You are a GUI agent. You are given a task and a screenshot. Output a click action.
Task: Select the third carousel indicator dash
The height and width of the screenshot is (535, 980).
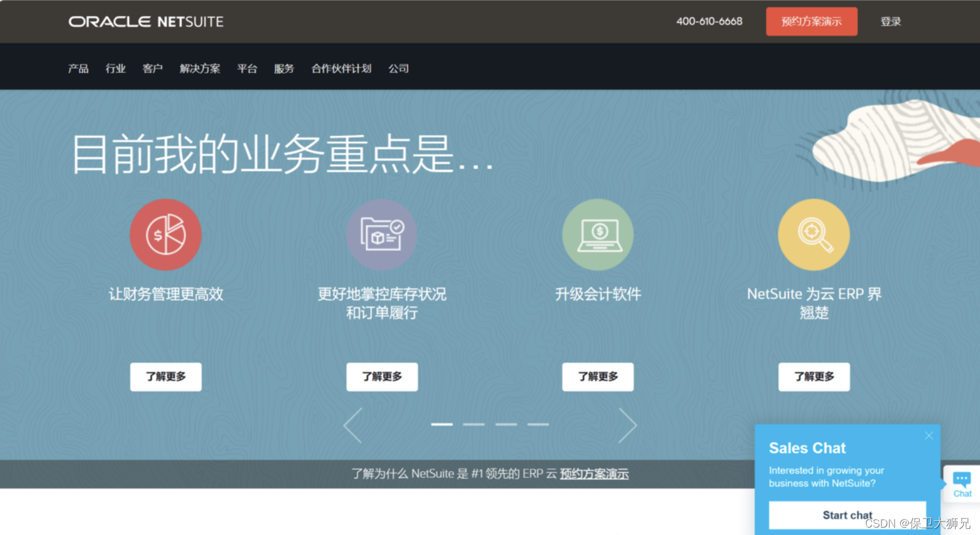(506, 424)
